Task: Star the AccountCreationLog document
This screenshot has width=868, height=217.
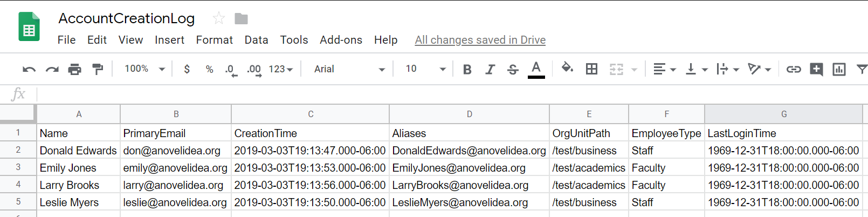Action: point(218,18)
